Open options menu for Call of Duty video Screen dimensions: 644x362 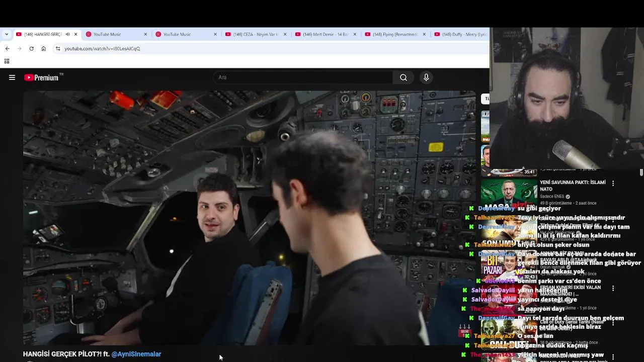[613, 323]
